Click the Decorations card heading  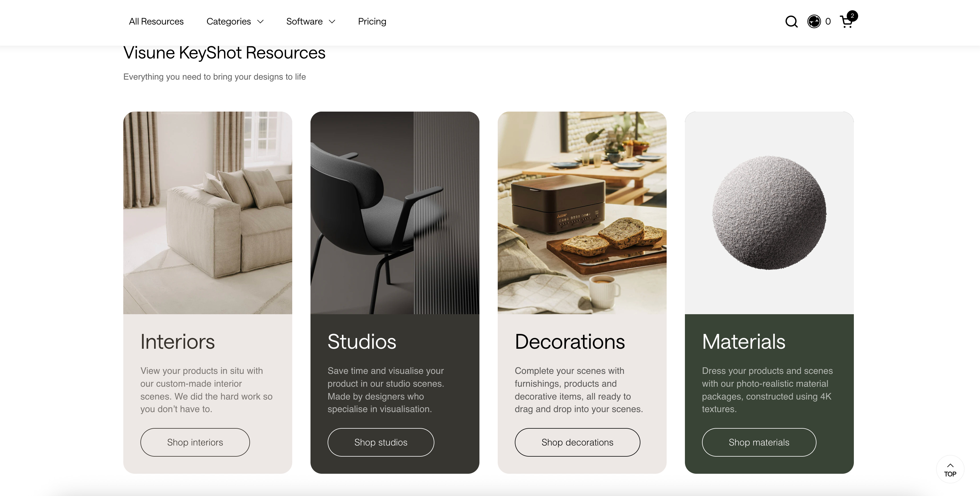570,342
